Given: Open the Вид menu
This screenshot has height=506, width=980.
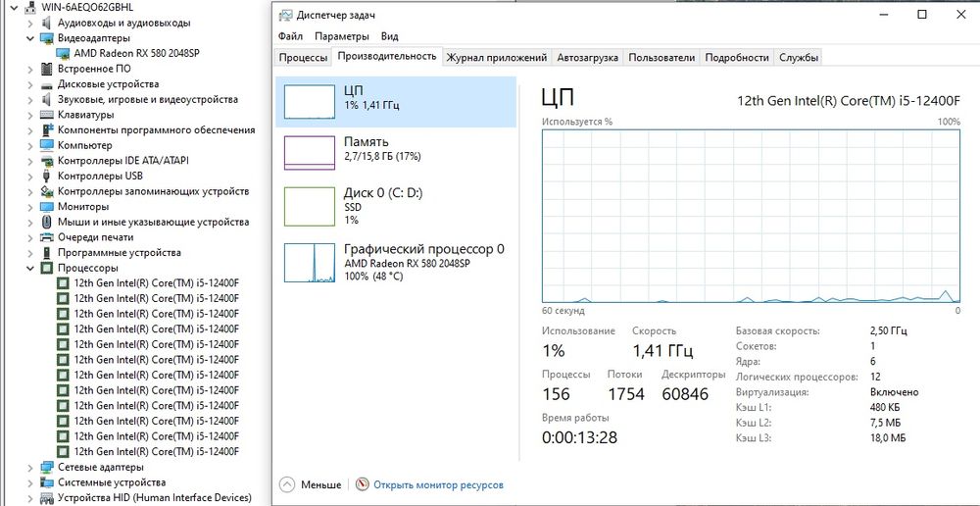Looking at the screenshot, I should pos(390,36).
